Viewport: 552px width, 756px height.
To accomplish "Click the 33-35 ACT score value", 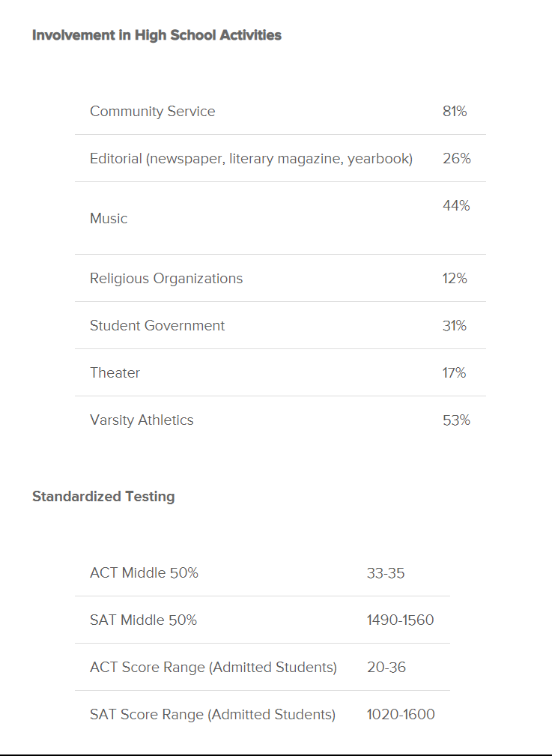I will [x=386, y=573].
